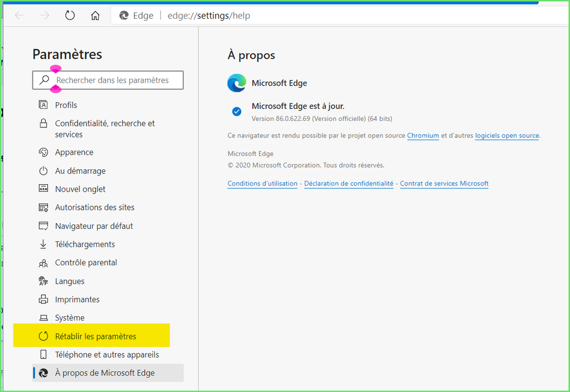Open the logiciels open source link
570x392 pixels.
[507, 135]
